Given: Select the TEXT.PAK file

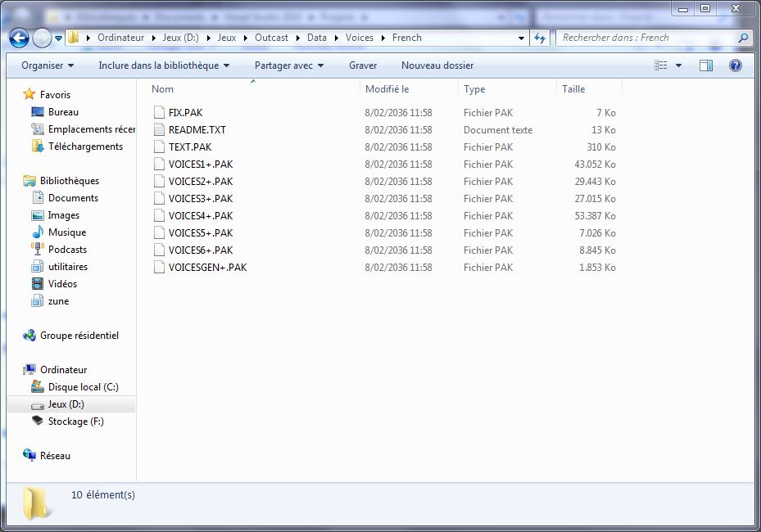Looking at the screenshot, I should [190, 147].
